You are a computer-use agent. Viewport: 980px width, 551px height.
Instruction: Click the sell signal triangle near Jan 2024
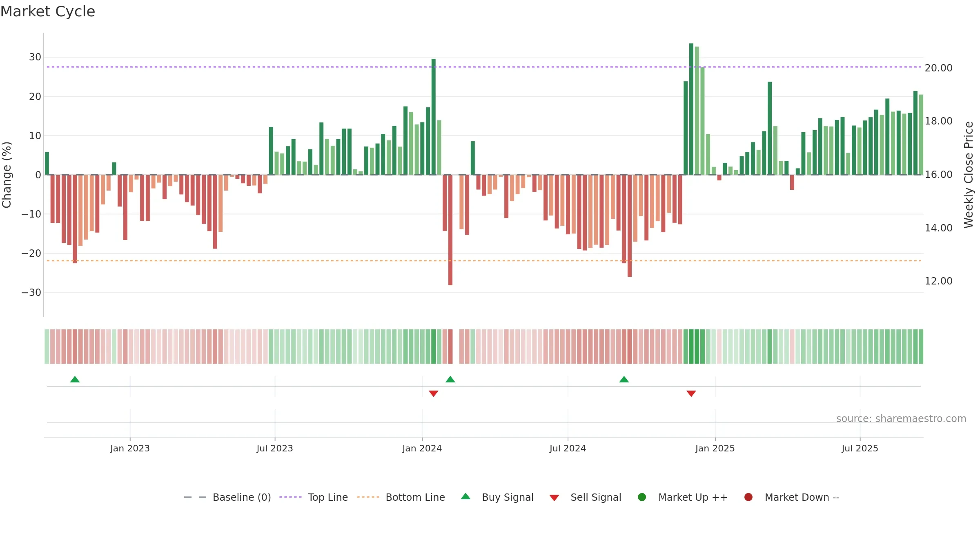click(x=434, y=393)
